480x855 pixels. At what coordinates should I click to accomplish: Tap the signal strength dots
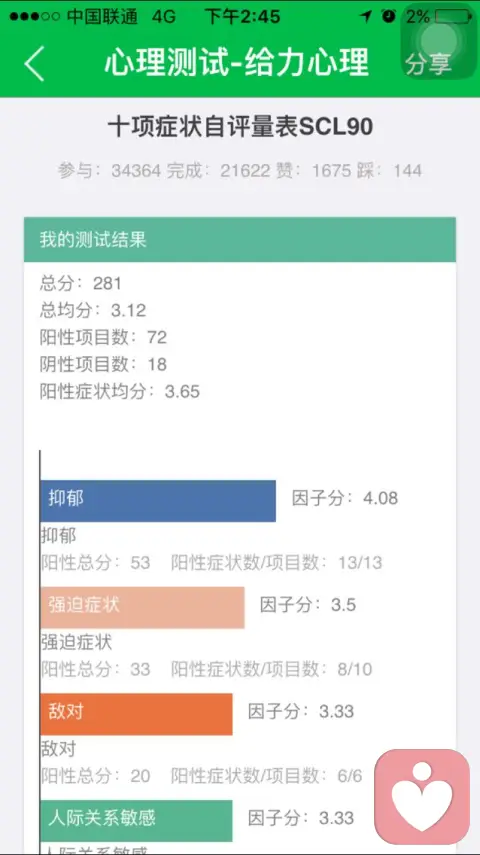(x=34, y=17)
